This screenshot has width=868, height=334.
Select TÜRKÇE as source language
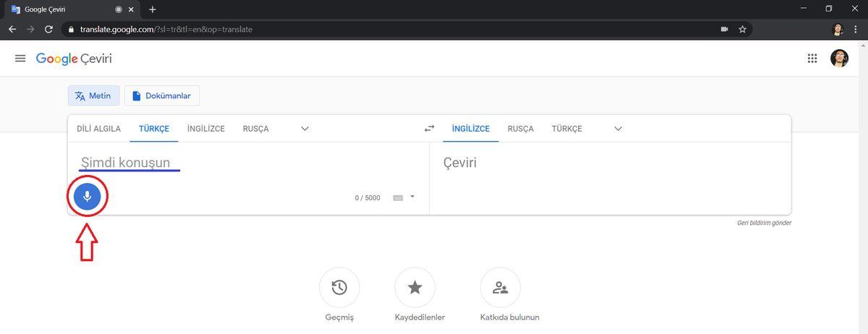coord(154,129)
